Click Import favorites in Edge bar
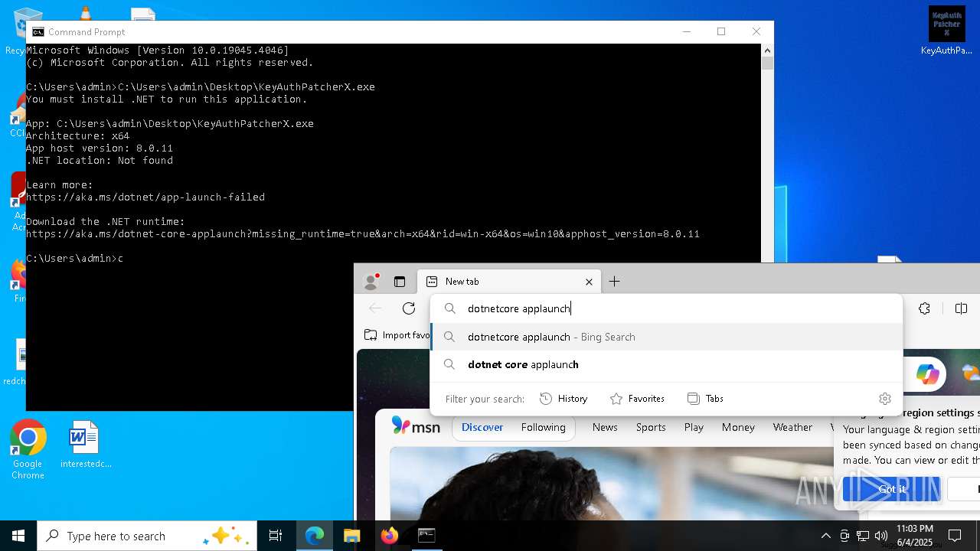 [397, 335]
